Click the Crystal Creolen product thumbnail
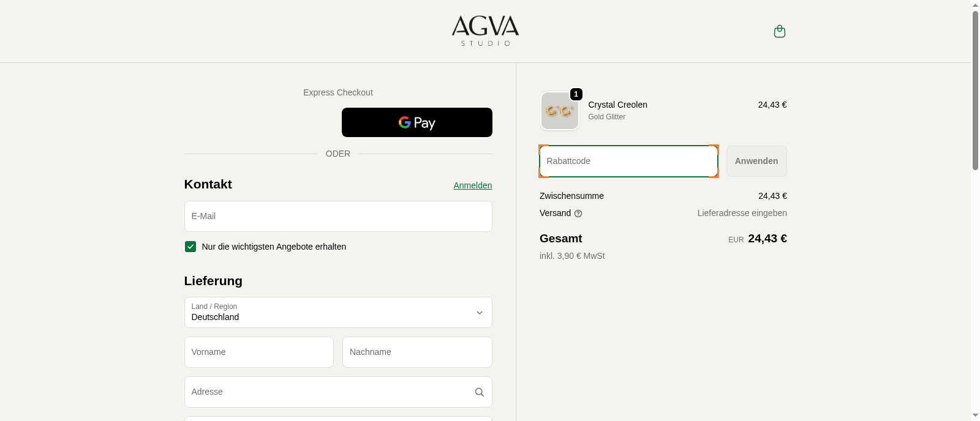This screenshot has width=980, height=421. click(x=559, y=111)
